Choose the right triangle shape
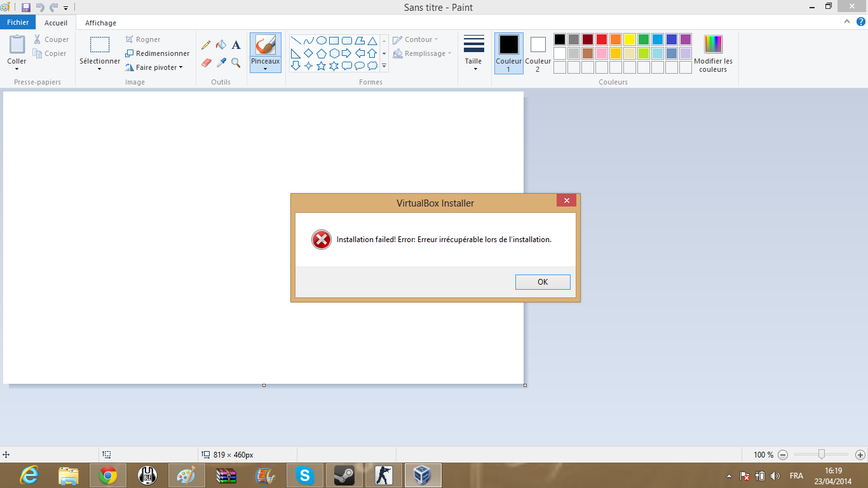Viewport: 868px width, 488px height. [x=296, y=53]
